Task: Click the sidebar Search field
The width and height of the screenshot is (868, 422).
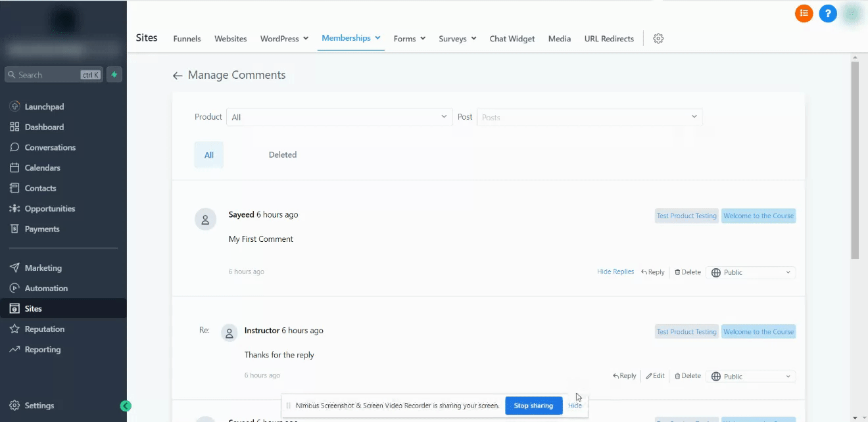Action: [54, 75]
